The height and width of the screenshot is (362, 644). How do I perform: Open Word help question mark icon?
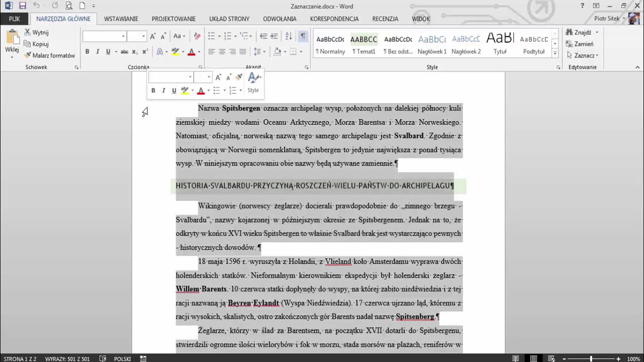582,6
